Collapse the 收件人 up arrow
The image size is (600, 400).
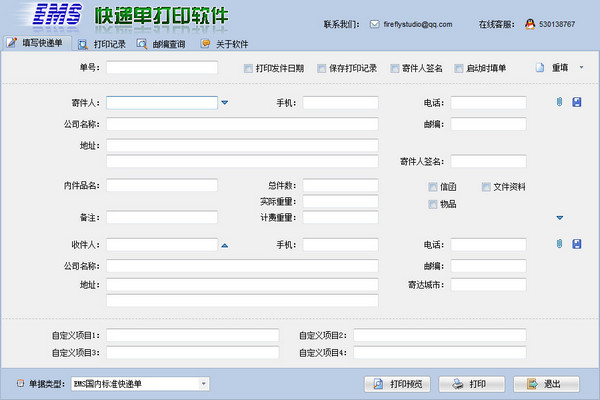225,245
